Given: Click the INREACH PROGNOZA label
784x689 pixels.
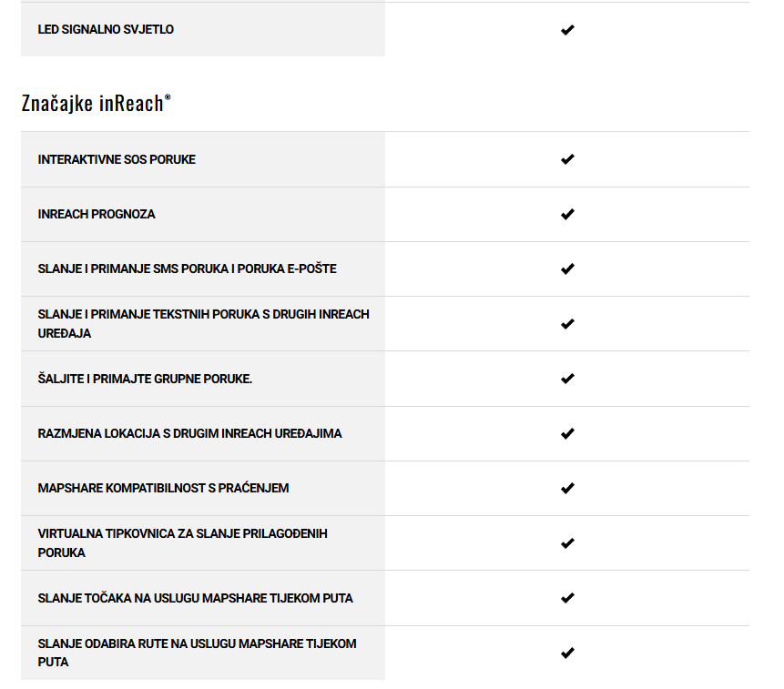Looking at the screenshot, I should (x=97, y=215).
